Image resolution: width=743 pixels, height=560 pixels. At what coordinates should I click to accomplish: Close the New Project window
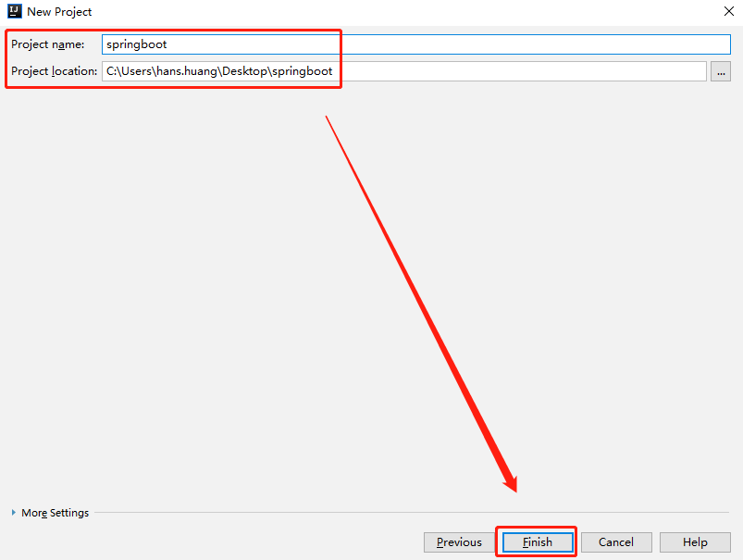click(729, 11)
